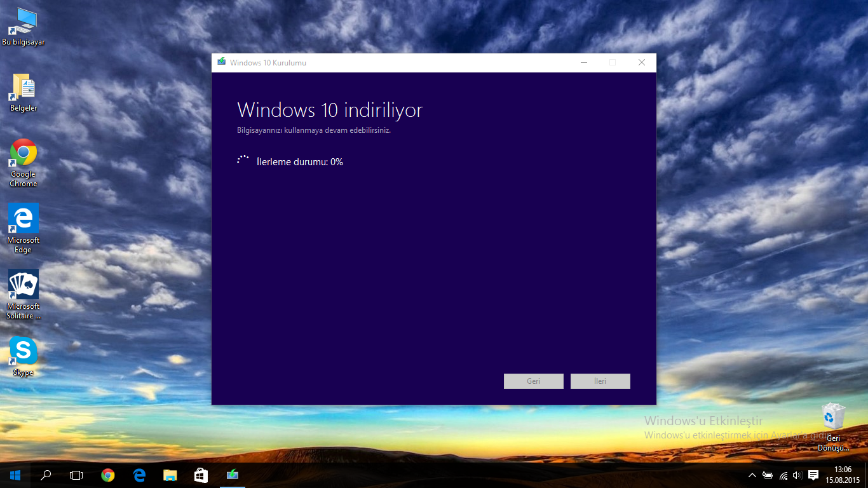
Task: Open the Action Center notification icon
Action: click(813, 475)
